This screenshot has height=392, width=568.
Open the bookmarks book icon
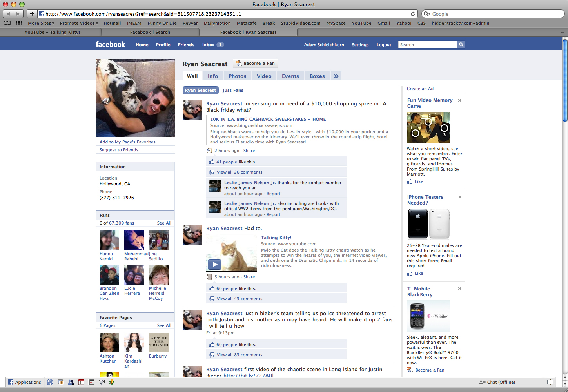pyautogui.click(x=7, y=23)
